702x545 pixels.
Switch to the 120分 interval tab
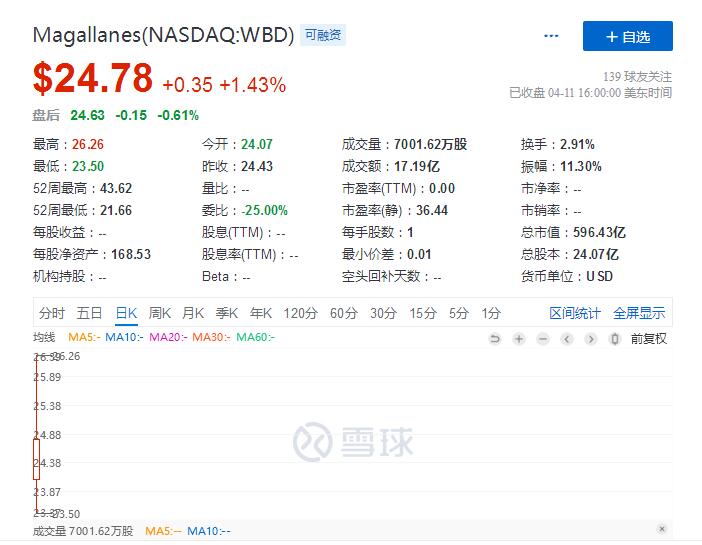pos(300,313)
